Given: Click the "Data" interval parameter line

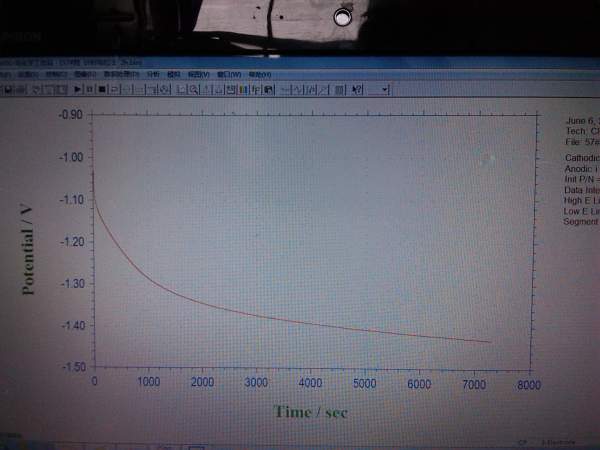Looking at the screenshot, I should coord(581,190).
